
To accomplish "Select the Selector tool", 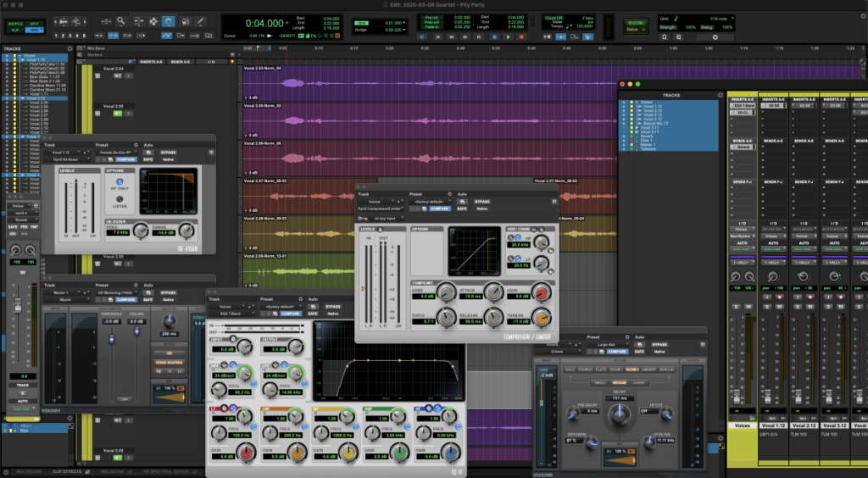I will [x=153, y=21].
